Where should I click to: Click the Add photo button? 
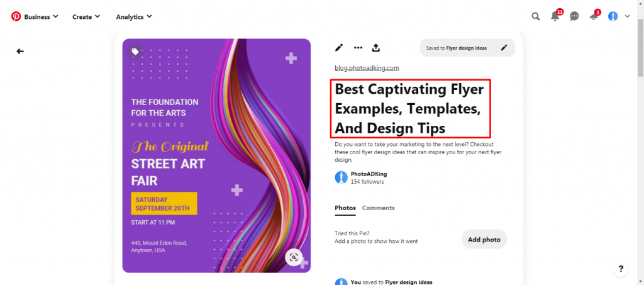click(484, 240)
